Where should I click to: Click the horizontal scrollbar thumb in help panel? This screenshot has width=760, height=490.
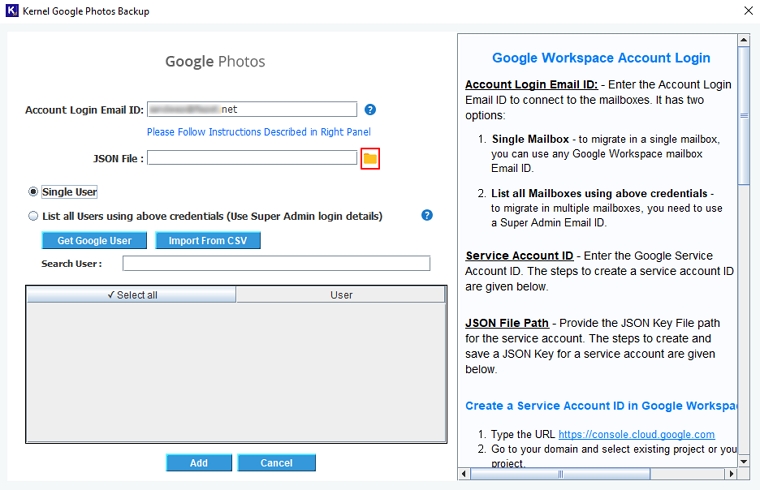560,474
